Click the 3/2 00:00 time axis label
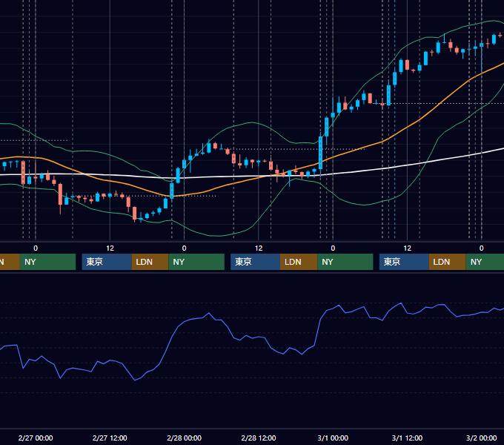This screenshot has width=504, height=445. pos(481,438)
